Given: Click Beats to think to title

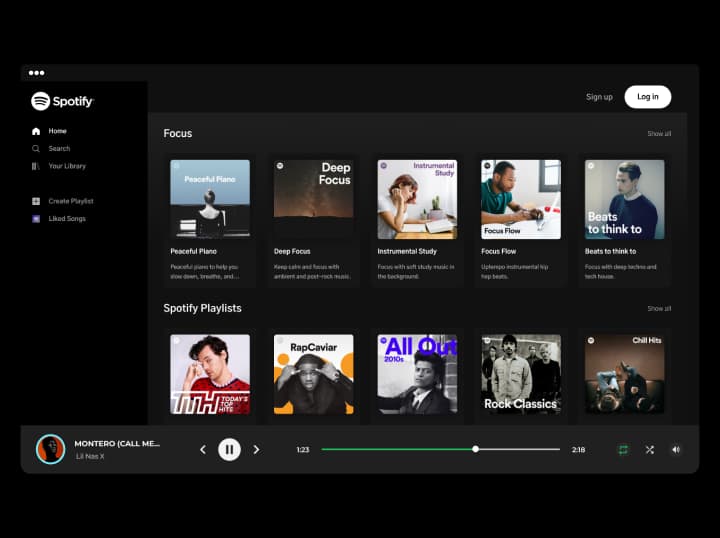Looking at the screenshot, I should 610,252.
